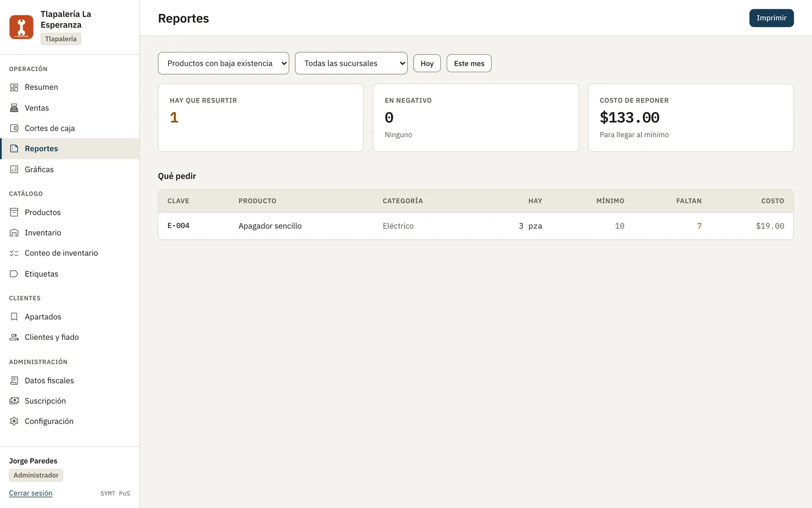The image size is (812, 508).
Task: Filter report by Hoy
Action: coord(427,63)
